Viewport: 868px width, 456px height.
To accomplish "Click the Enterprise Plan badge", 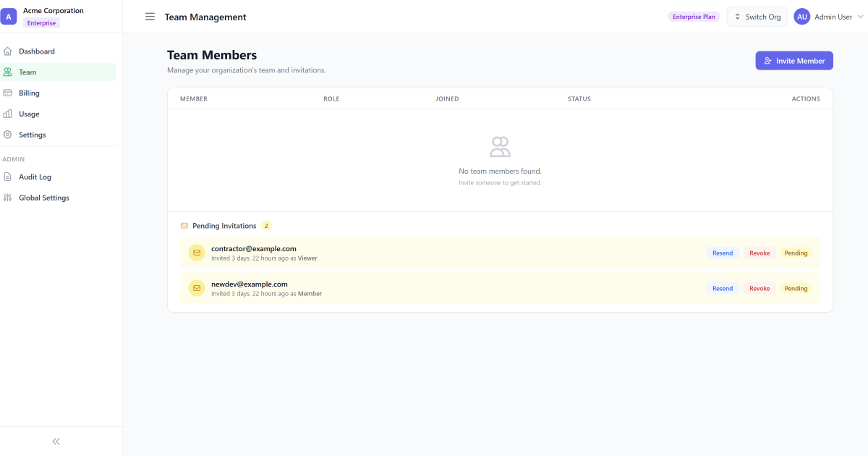I will (x=693, y=17).
